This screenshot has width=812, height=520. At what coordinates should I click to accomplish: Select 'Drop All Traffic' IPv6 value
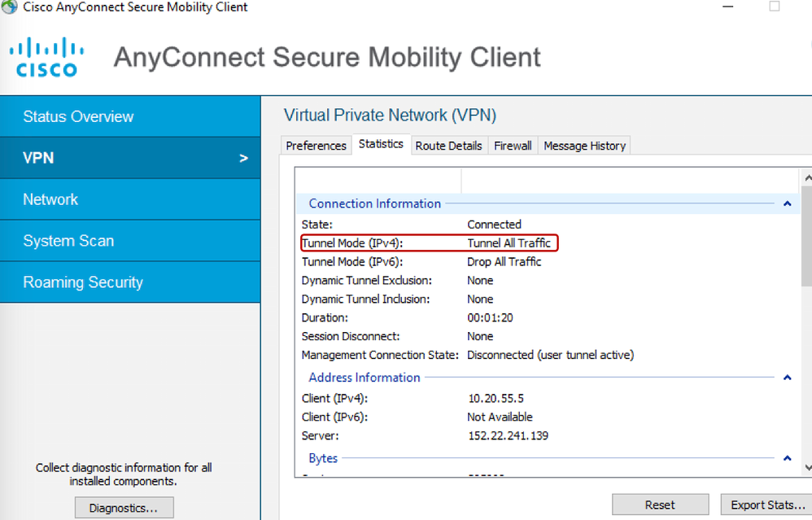coord(504,261)
